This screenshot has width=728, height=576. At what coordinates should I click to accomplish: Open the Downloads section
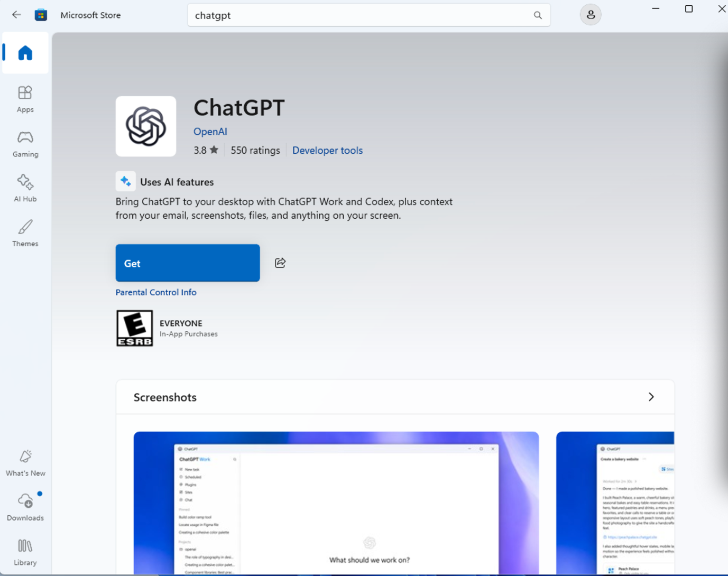pyautogui.click(x=25, y=507)
